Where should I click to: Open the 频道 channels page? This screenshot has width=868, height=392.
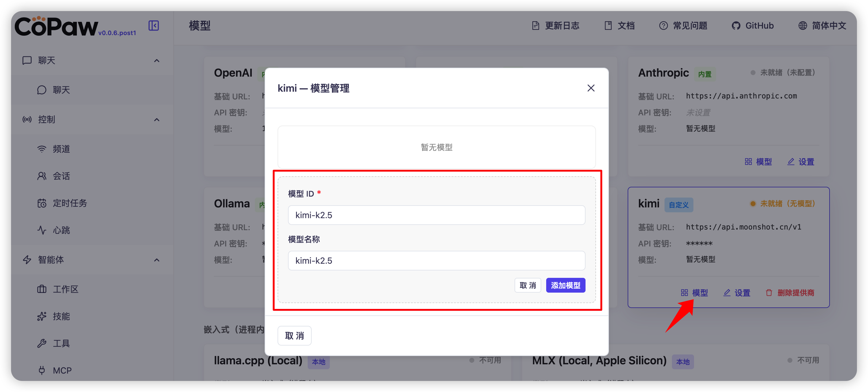pyautogui.click(x=61, y=149)
